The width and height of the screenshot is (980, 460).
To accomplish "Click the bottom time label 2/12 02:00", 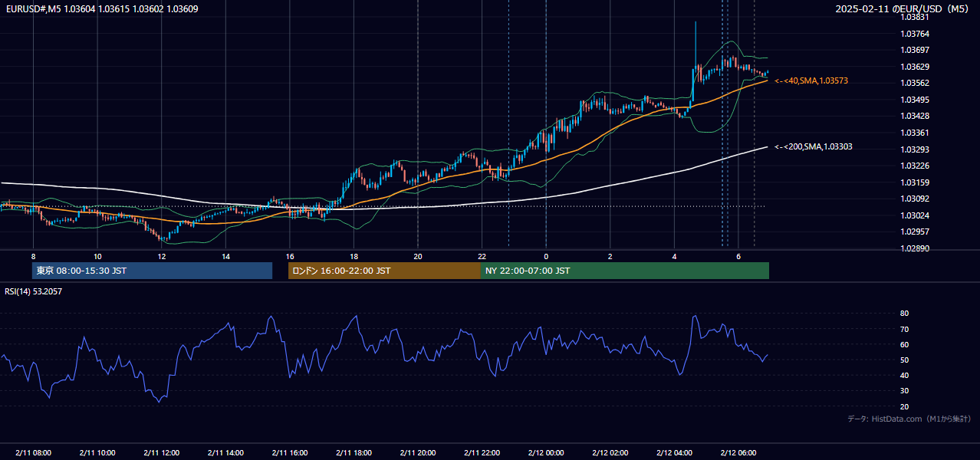I will tap(610, 453).
